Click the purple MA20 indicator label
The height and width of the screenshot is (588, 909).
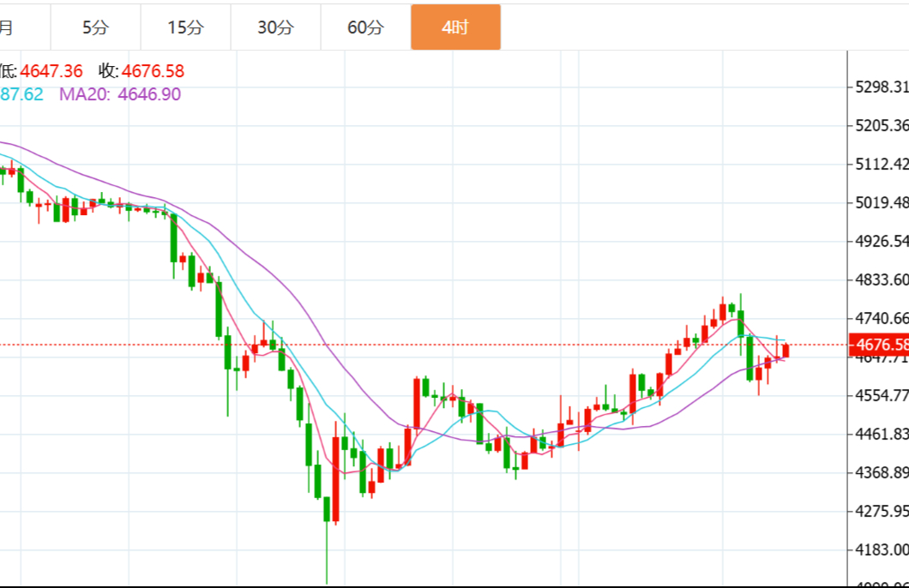[119, 94]
